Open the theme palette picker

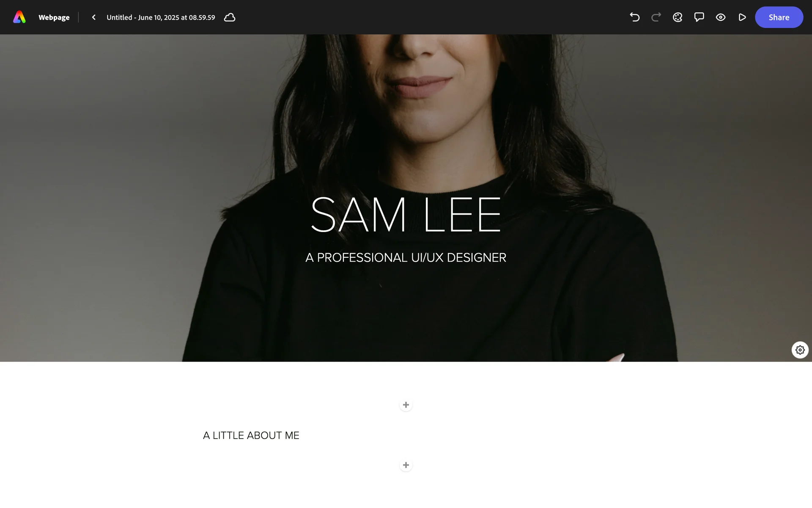pyautogui.click(x=678, y=17)
